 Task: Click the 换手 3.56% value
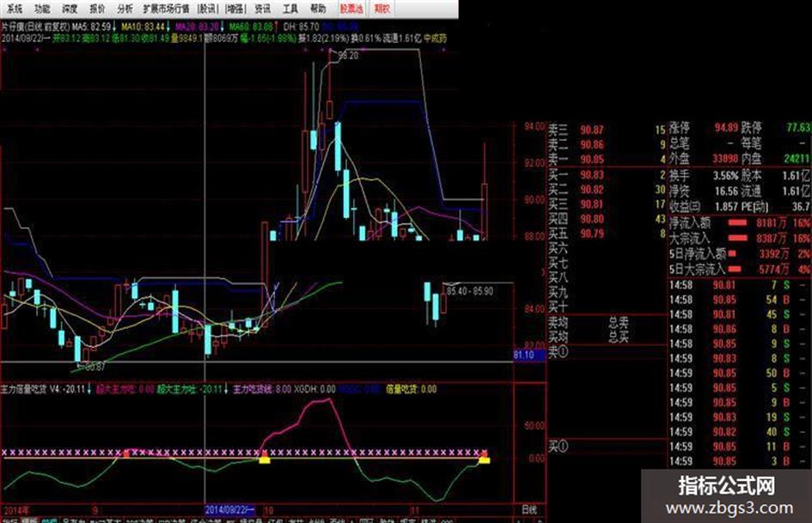pos(725,175)
